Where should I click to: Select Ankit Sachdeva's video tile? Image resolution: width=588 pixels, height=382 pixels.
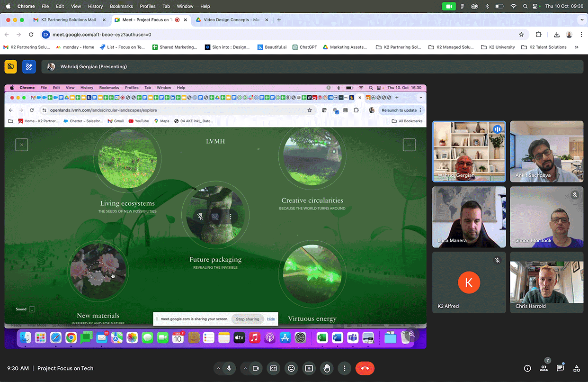pyautogui.click(x=547, y=152)
